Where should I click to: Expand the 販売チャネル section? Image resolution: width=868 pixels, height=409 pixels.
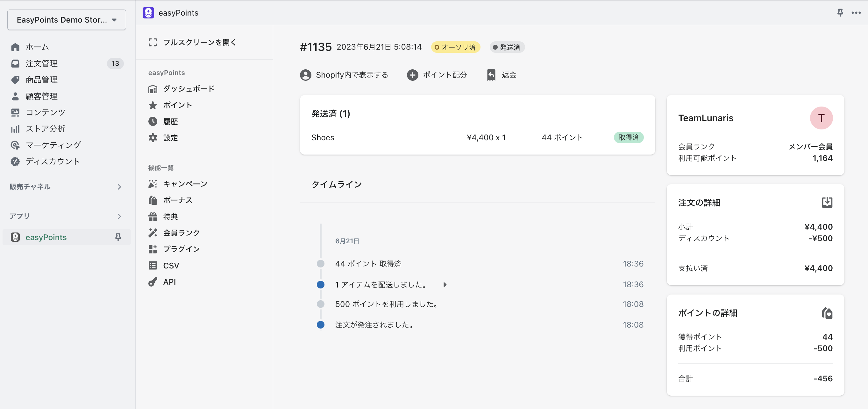pos(119,187)
